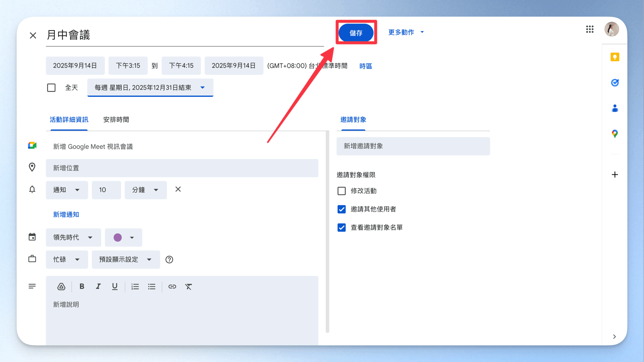Uncheck 邀請其他使用者 permission
This screenshot has height=362, width=644.
pos(341,209)
